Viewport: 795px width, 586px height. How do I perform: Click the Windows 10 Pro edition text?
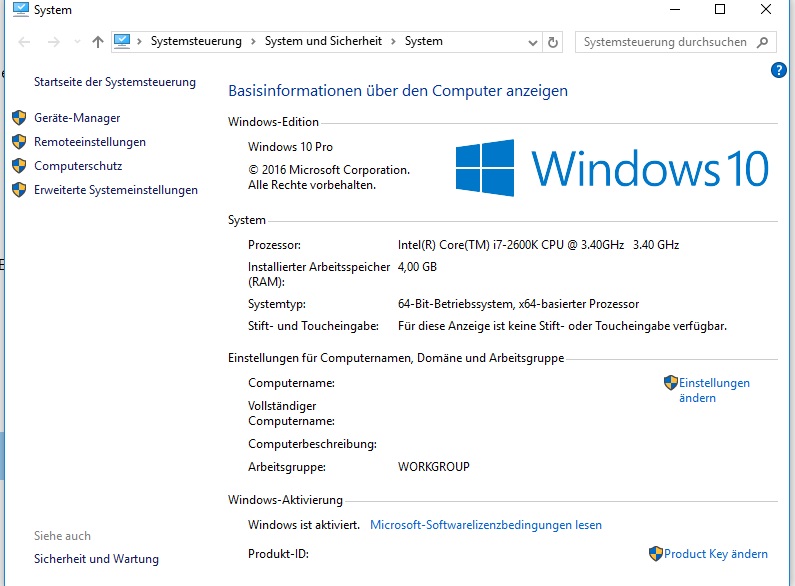tap(290, 147)
